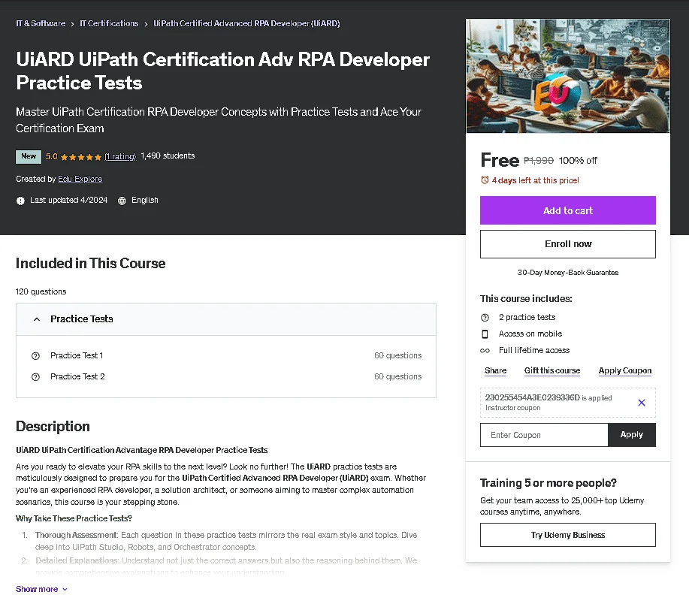
Task: Collapse the Practice Tests section chevron
Action: 37,319
